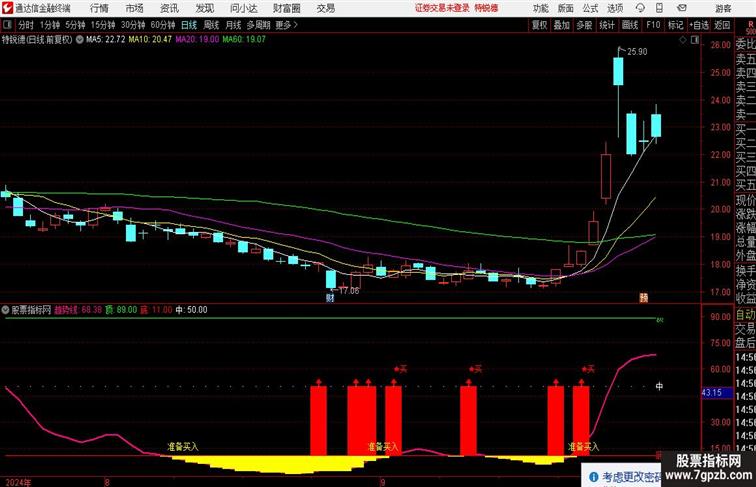The width and height of the screenshot is (756, 487).
Task: Click the 考虑更改密码 notification text
Action: [x=631, y=477]
